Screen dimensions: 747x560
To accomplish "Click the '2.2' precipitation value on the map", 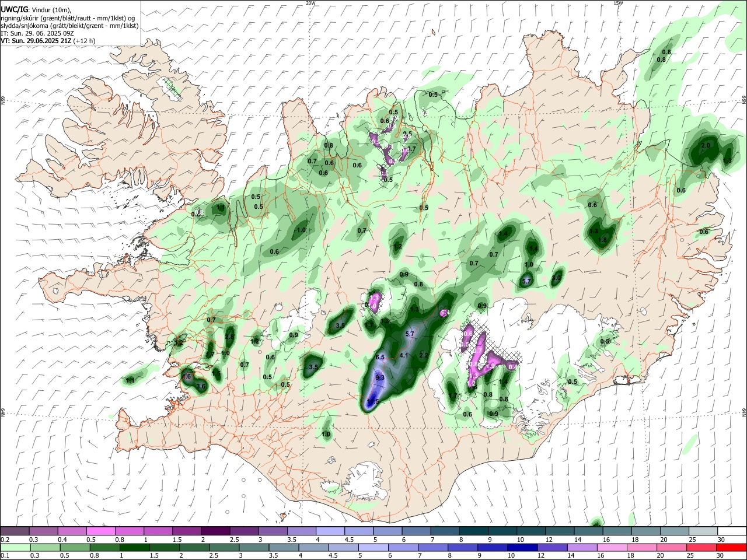I will pos(424,355).
